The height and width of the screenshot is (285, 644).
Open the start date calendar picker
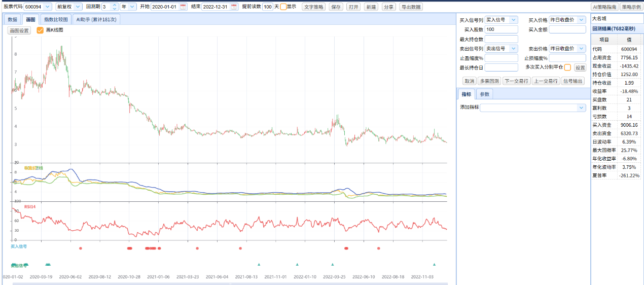[183, 7]
